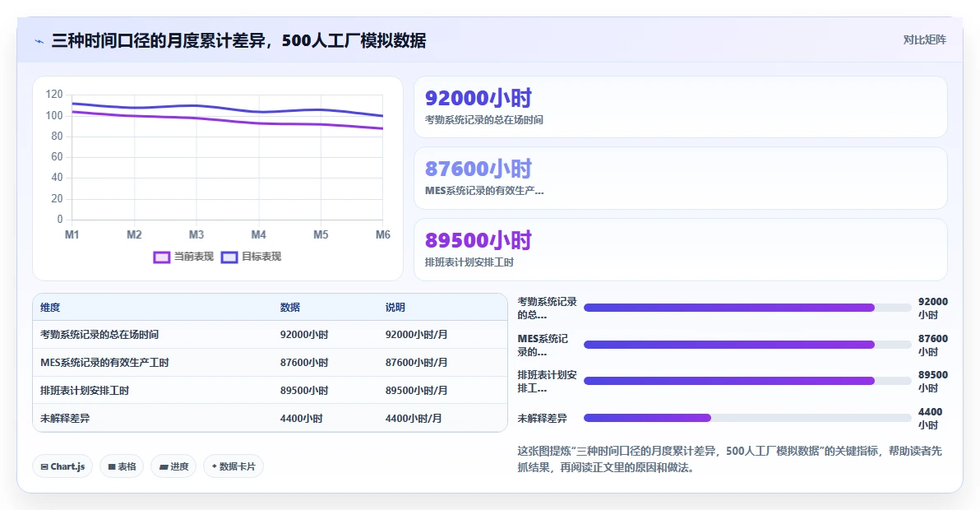
Task: Click the dashboard title heading
Action: tap(238, 40)
